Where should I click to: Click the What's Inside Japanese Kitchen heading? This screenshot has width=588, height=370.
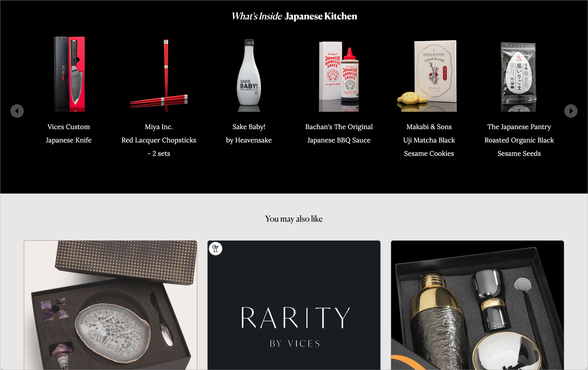(294, 16)
